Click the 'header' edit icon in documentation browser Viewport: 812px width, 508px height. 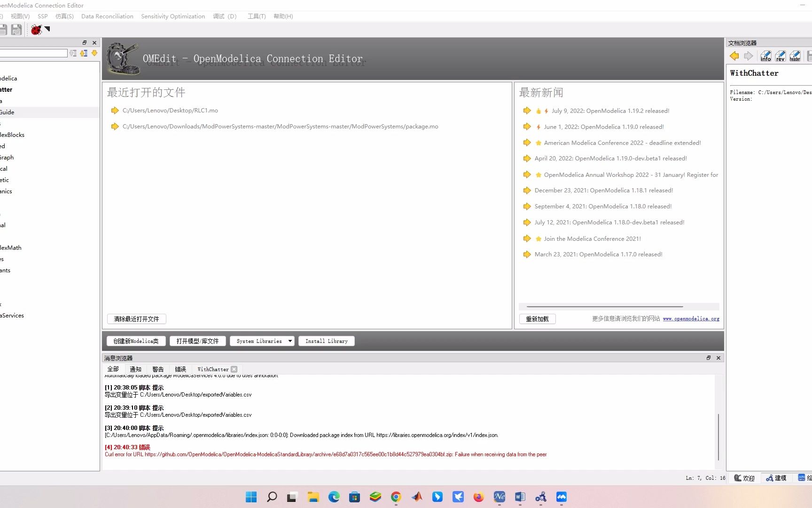click(795, 56)
